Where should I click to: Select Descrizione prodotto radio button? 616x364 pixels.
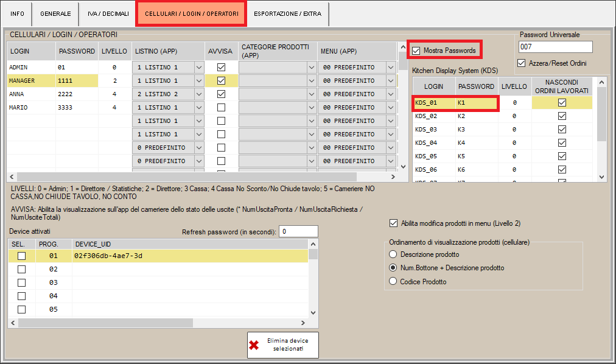click(393, 254)
